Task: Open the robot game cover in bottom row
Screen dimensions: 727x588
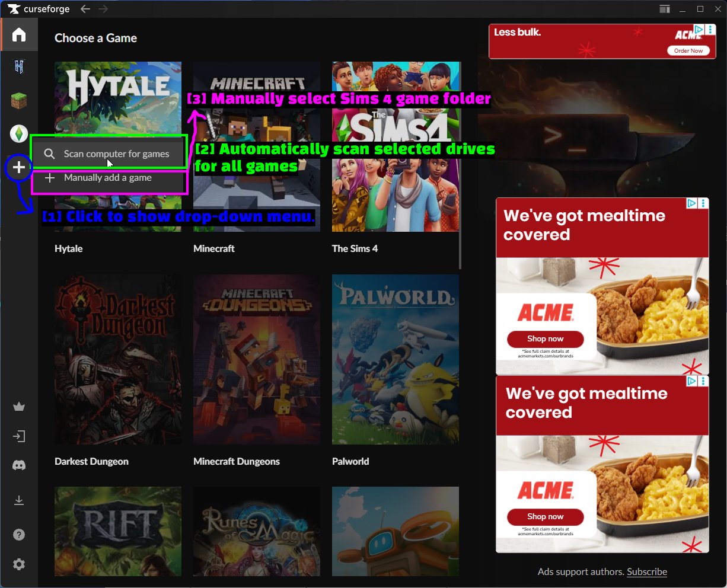Action: click(x=396, y=531)
